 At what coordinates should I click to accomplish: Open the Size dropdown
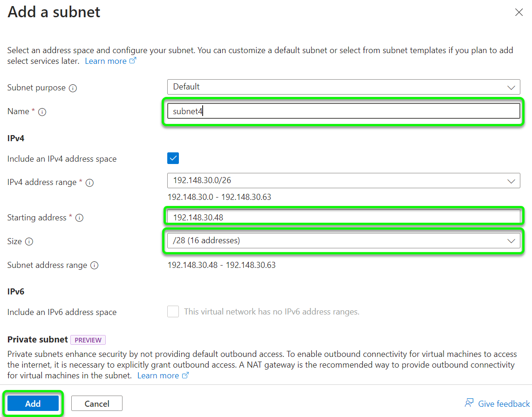pos(511,240)
